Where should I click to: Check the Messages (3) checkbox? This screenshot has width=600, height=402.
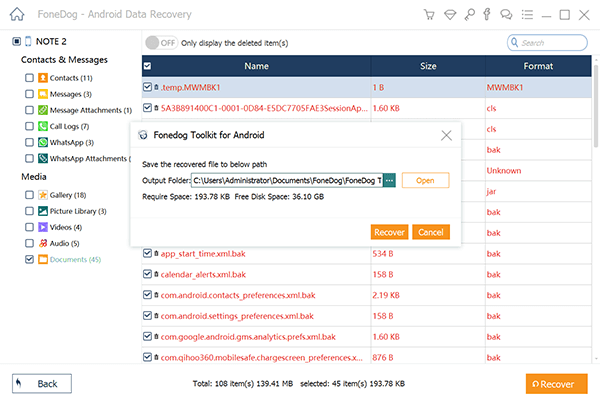point(29,94)
